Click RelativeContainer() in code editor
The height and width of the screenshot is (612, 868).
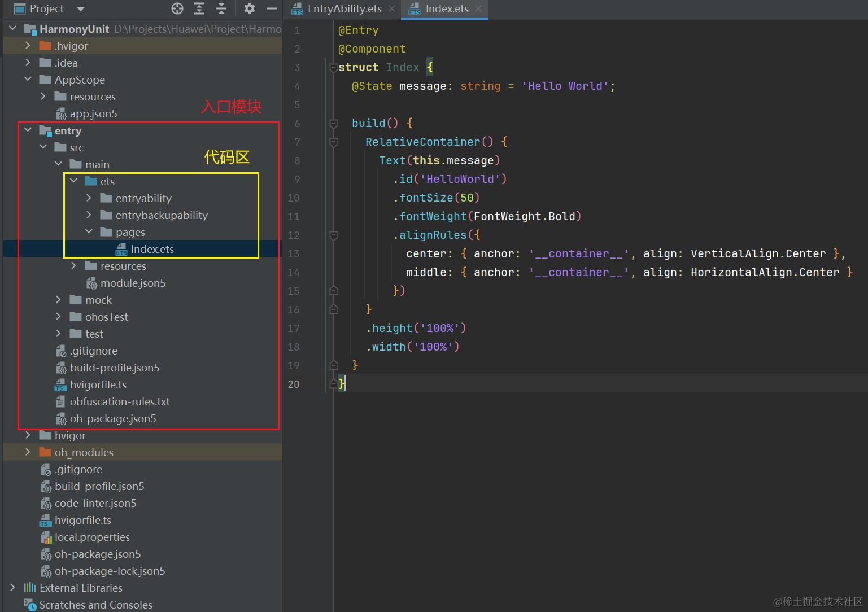[429, 142]
